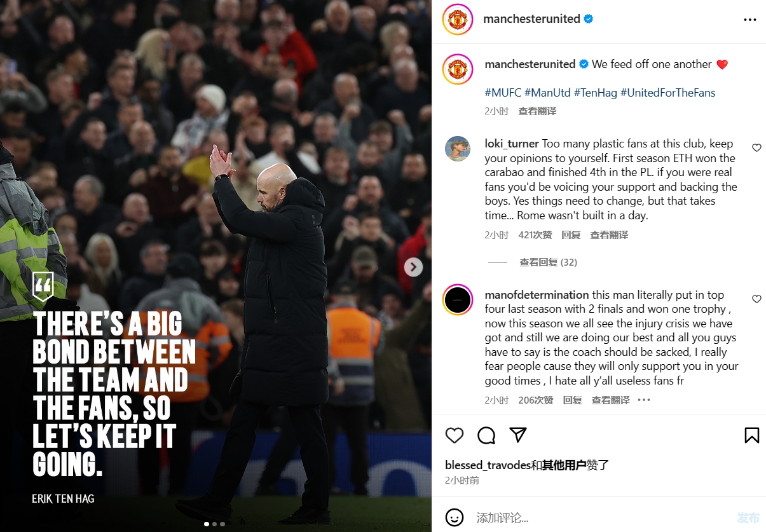Expand the 32 replies under loki_turner's comment
The height and width of the screenshot is (532, 766).
(548, 263)
